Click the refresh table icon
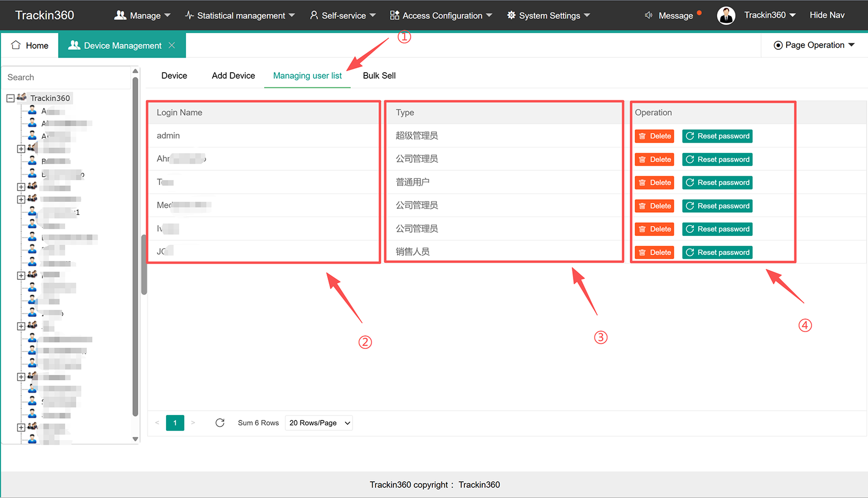The height and width of the screenshot is (498, 868). point(220,423)
